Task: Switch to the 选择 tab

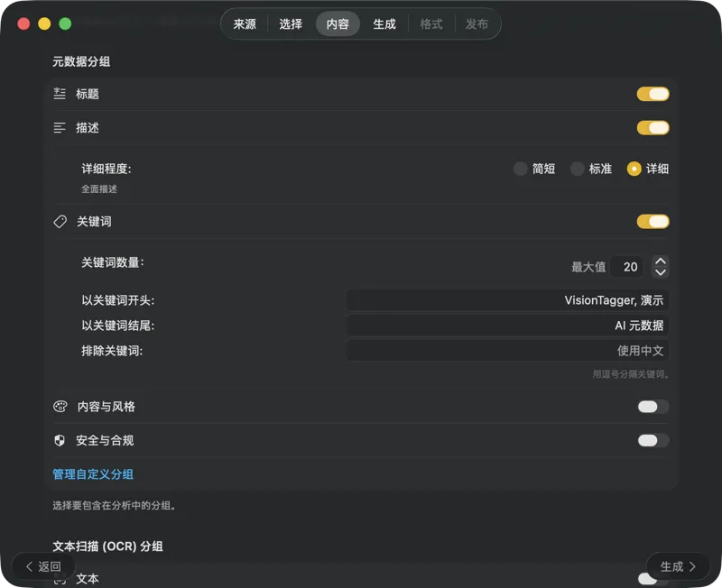Action: (x=290, y=24)
